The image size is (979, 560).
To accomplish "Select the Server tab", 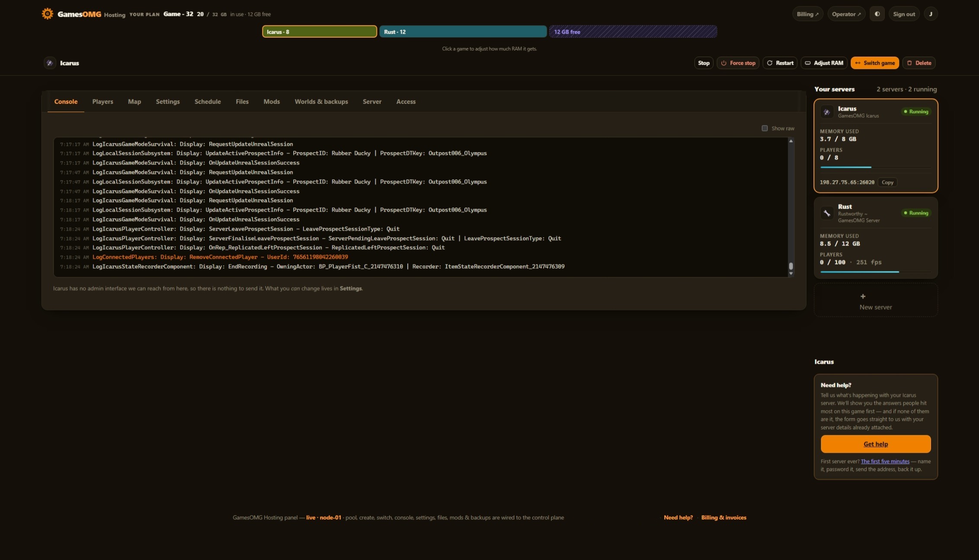I will [x=372, y=102].
